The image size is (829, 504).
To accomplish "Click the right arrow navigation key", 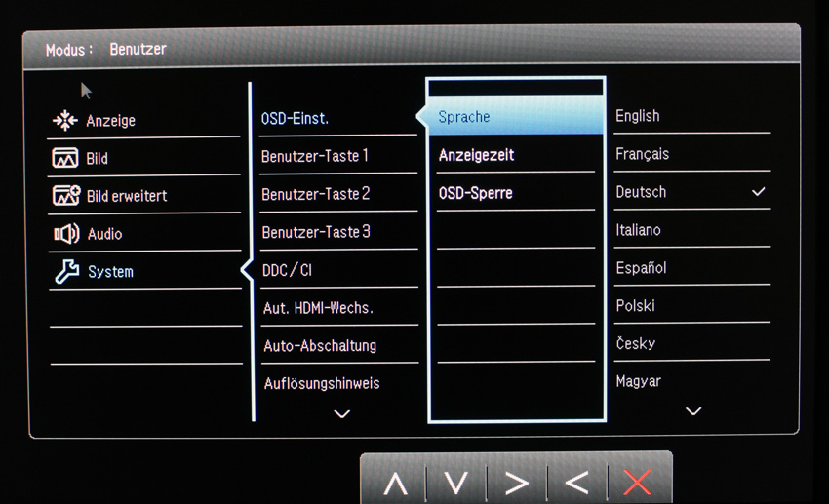I will tap(517, 483).
